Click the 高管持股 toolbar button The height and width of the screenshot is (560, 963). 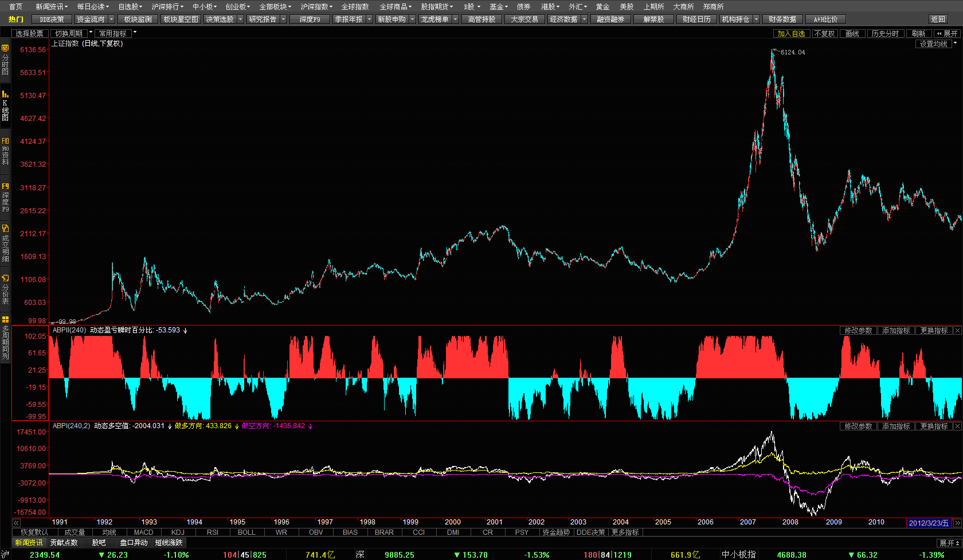481,19
